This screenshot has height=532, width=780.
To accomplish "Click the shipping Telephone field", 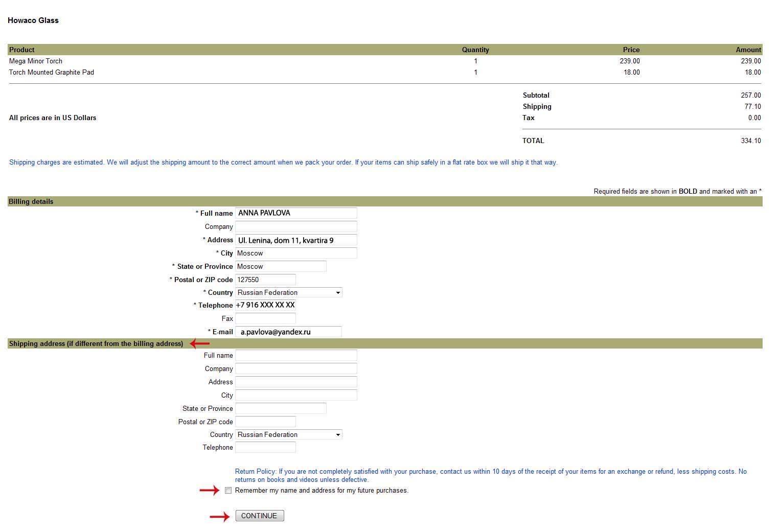I will (265, 447).
